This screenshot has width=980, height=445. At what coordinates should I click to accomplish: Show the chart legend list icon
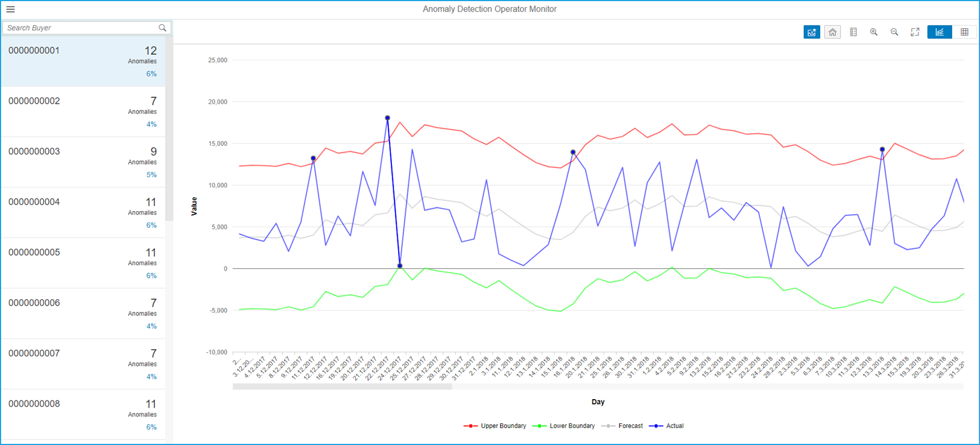[853, 32]
